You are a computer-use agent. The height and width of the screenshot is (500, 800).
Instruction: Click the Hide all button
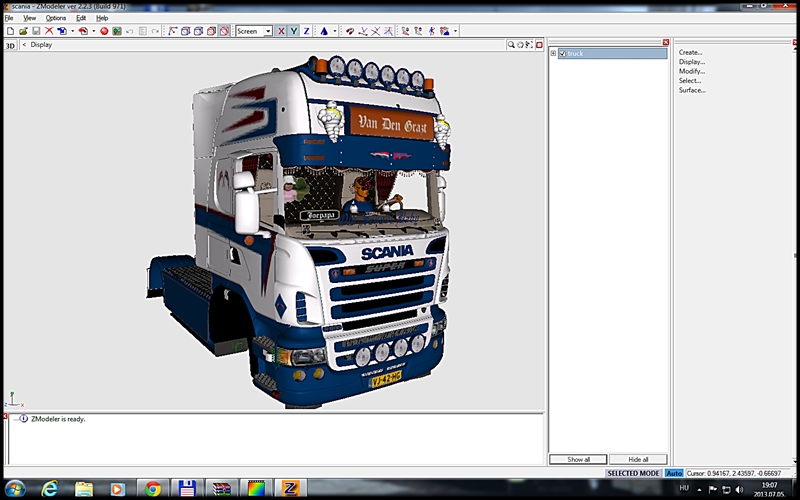pos(637,459)
